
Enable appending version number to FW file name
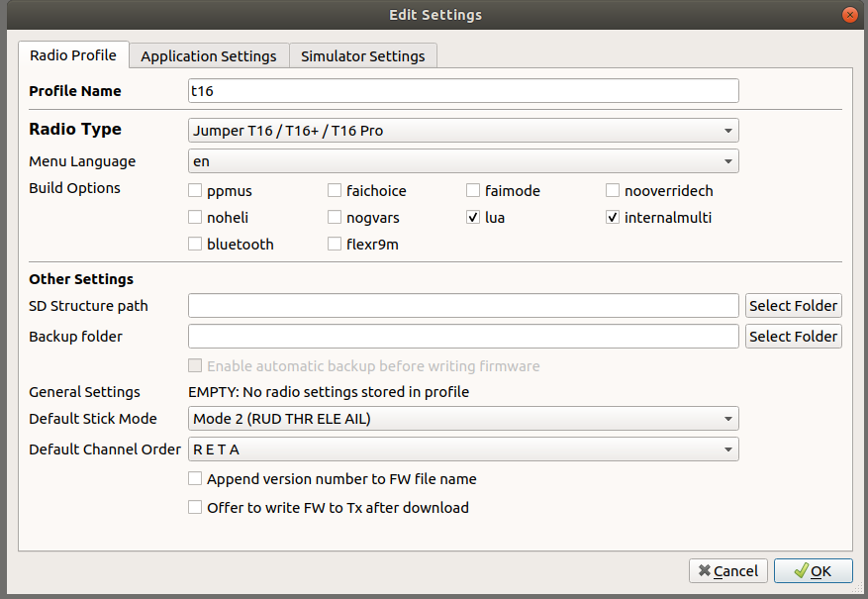click(194, 478)
